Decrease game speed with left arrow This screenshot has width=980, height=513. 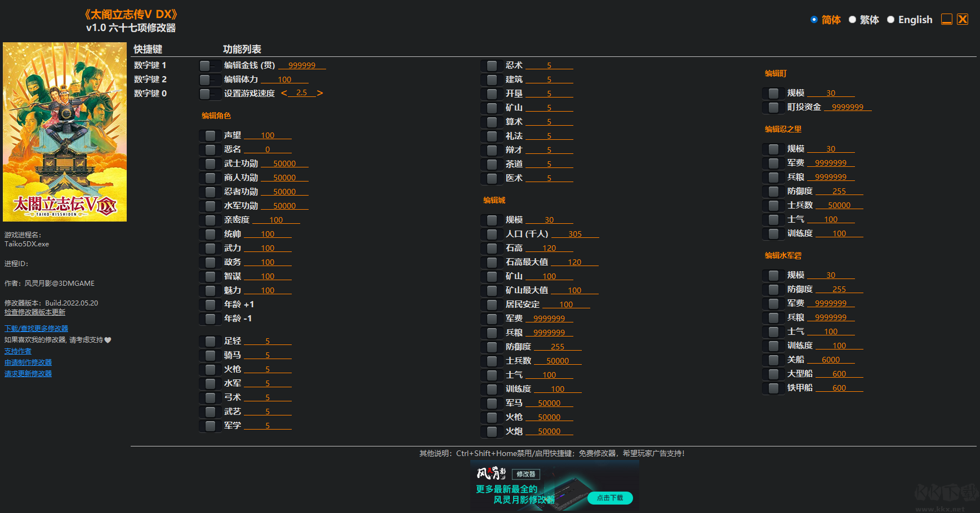coord(284,93)
